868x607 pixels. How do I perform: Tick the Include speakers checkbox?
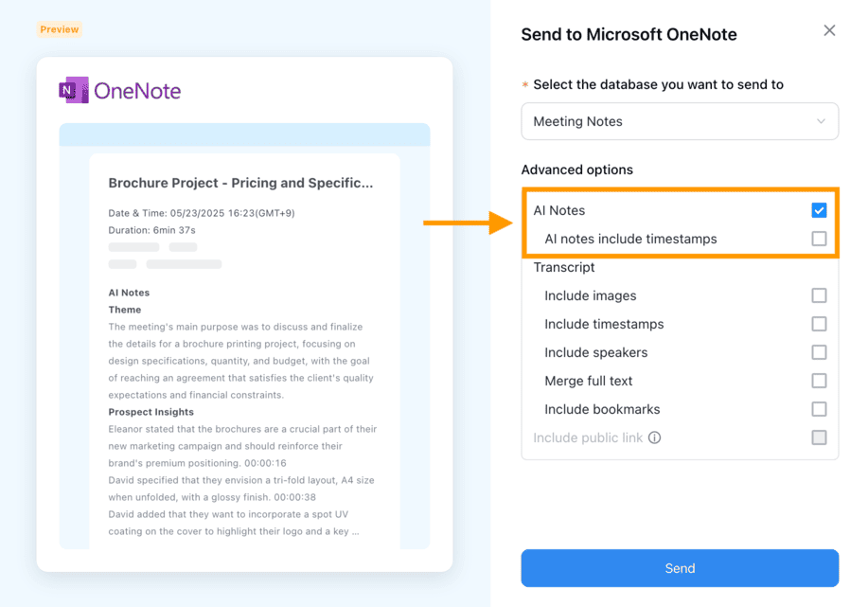tap(819, 352)
